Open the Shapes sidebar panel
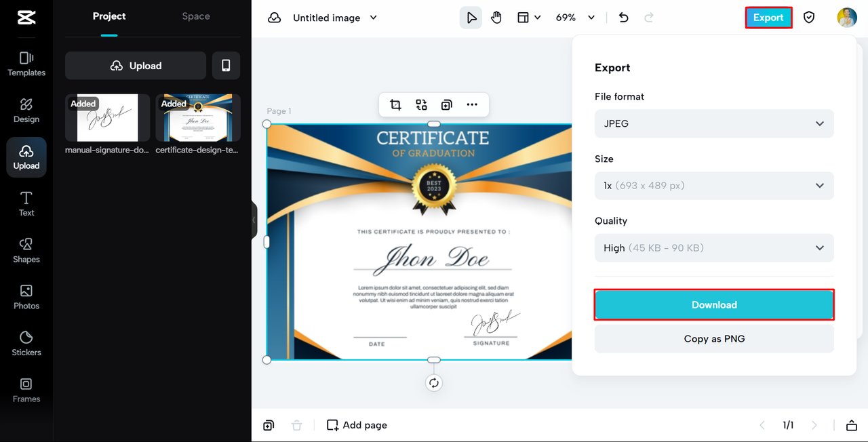Screen dimensions: 868x442 26,251
